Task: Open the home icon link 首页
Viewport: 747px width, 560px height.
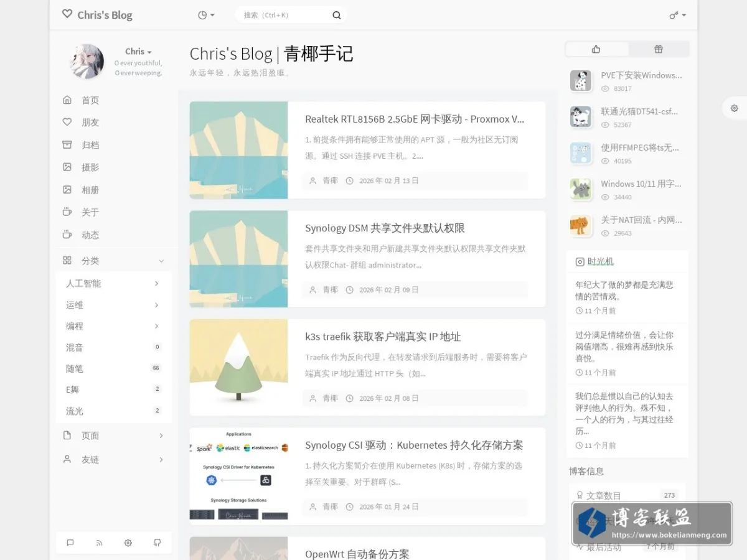Action: pyautogui.click(x=67, y=100)
